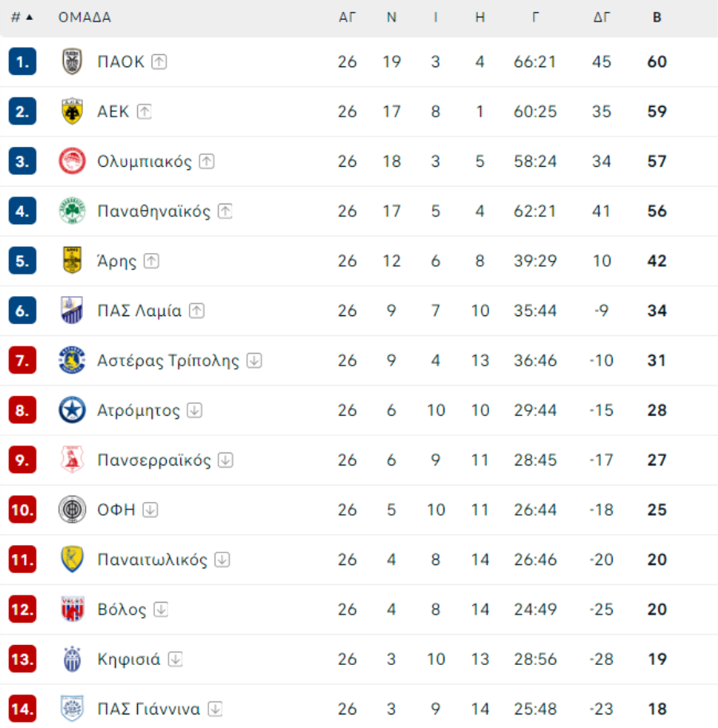Click the ΟΜΑΔΑ column header
Viewport: 718px width, 728px height.
coord(85,18)
